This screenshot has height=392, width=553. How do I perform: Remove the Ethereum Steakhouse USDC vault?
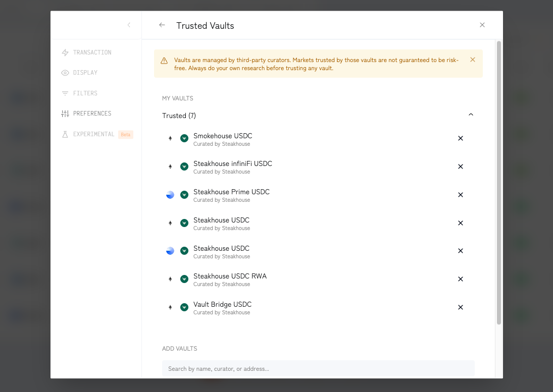460,223
